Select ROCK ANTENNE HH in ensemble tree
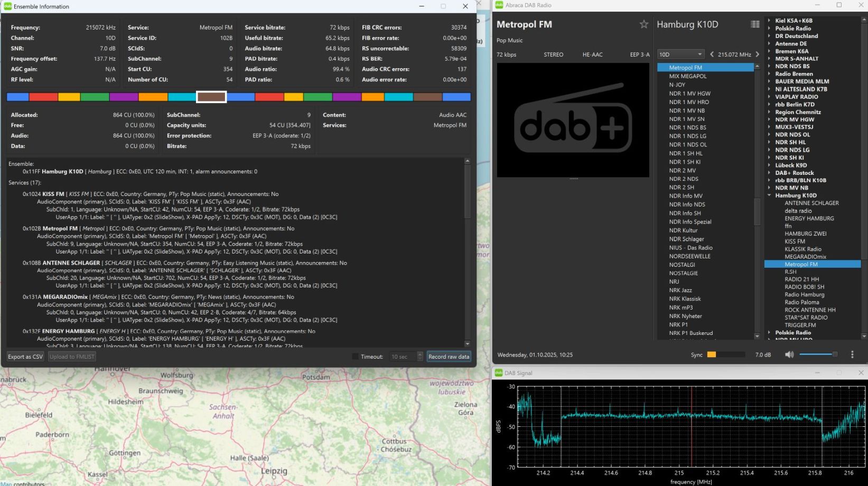This screenshot has height=486, width=868. (810, 310)
